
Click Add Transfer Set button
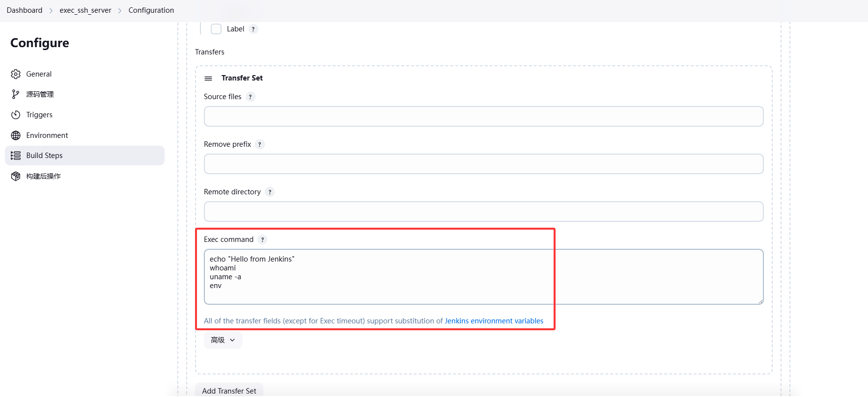[x=229, y=391]
